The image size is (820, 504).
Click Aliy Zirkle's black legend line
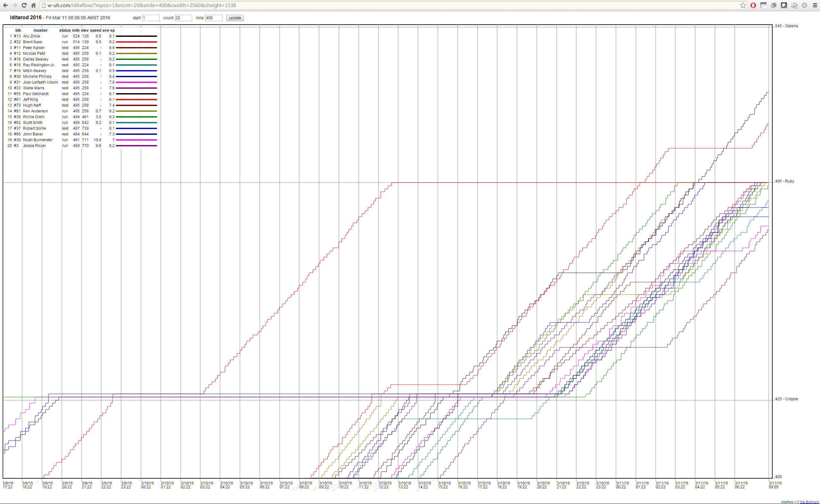pyautogui.click(x=136, y=36)
